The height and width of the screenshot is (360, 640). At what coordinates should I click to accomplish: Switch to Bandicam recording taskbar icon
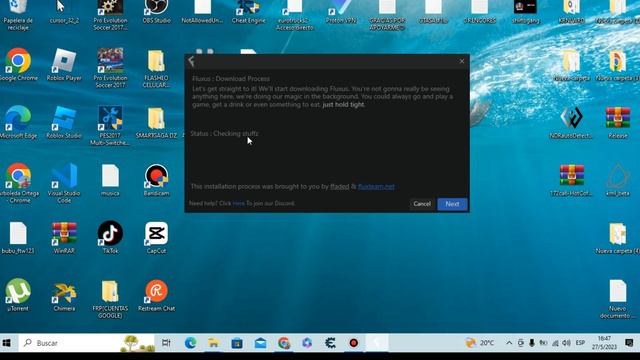[x=353, y=343]
